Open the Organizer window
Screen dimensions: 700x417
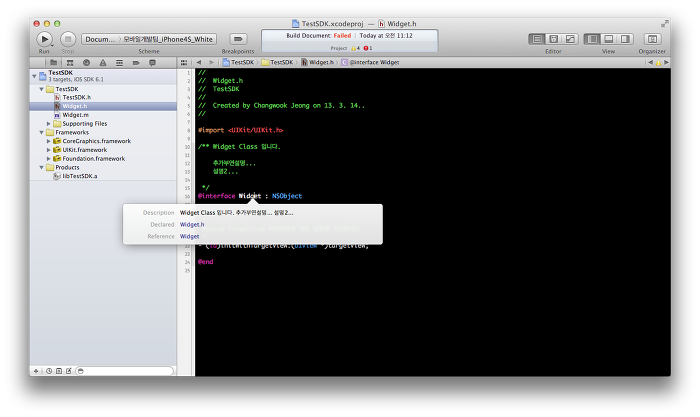[x=652, y=39]
